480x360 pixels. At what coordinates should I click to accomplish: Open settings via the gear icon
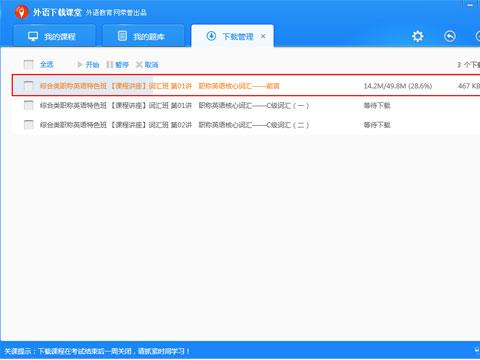(418, 36)
